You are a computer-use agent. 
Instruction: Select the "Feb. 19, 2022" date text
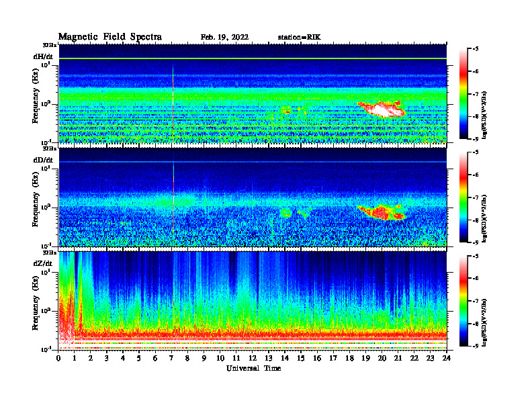point(224,38)
